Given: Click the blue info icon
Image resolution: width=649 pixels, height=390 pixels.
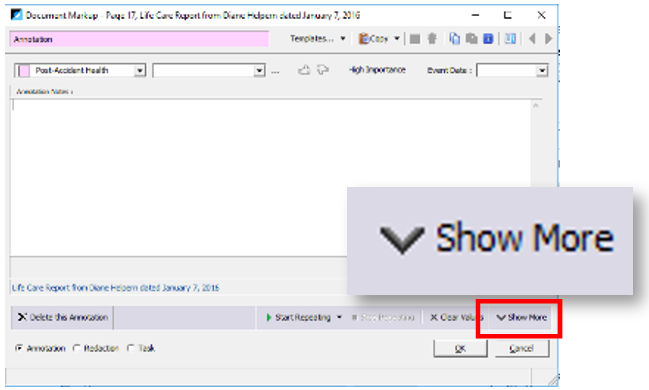Looking at the screenshot, I should click(x=488, y=39).
